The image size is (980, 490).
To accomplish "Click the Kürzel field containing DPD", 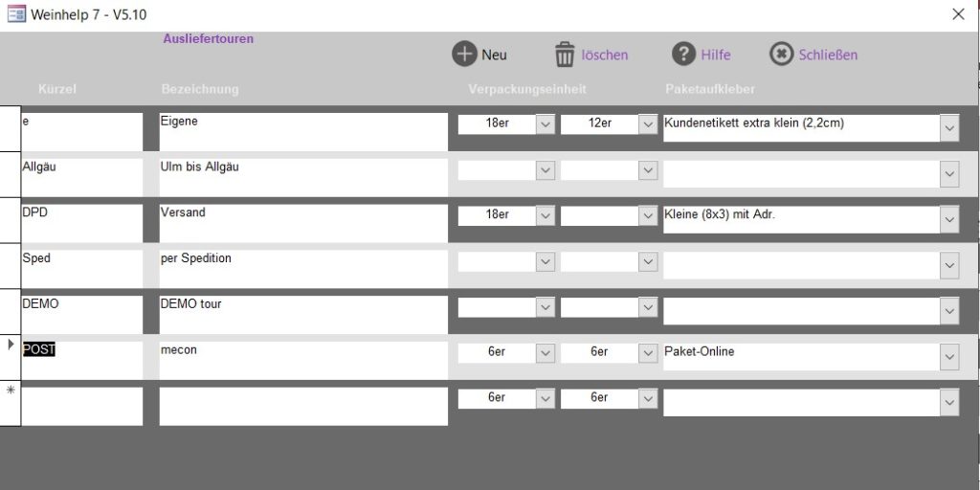I will tap(81, 222).
